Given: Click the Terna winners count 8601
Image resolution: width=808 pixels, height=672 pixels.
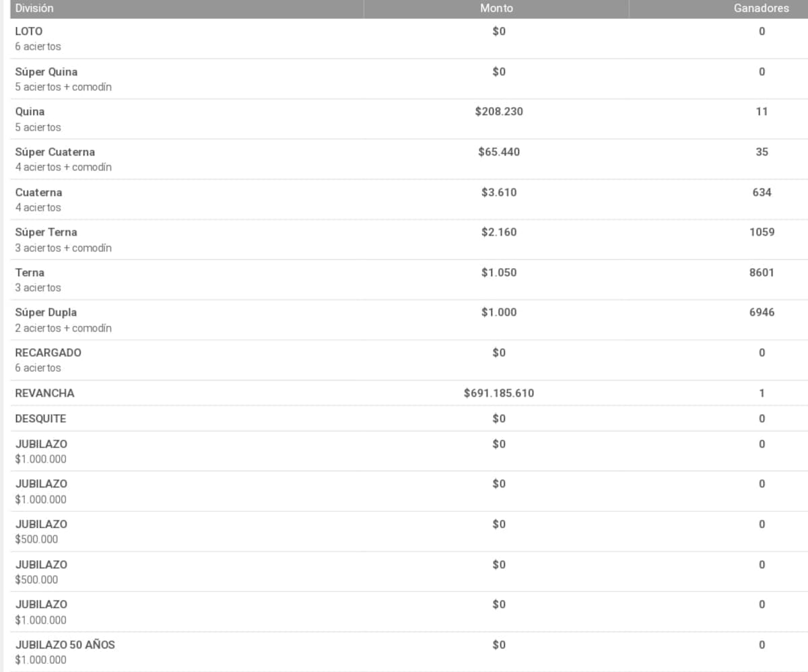Looking at the screenshot, I should pos(762,273).
